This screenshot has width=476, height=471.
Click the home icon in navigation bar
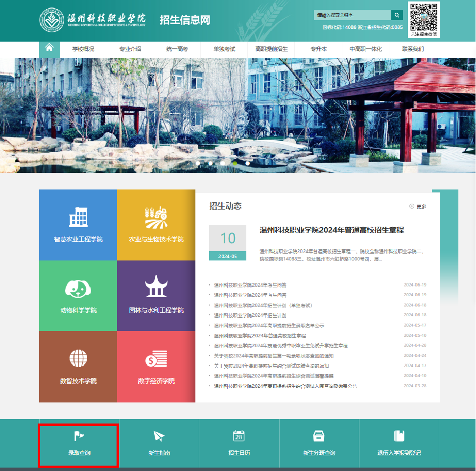click(49, 48)
